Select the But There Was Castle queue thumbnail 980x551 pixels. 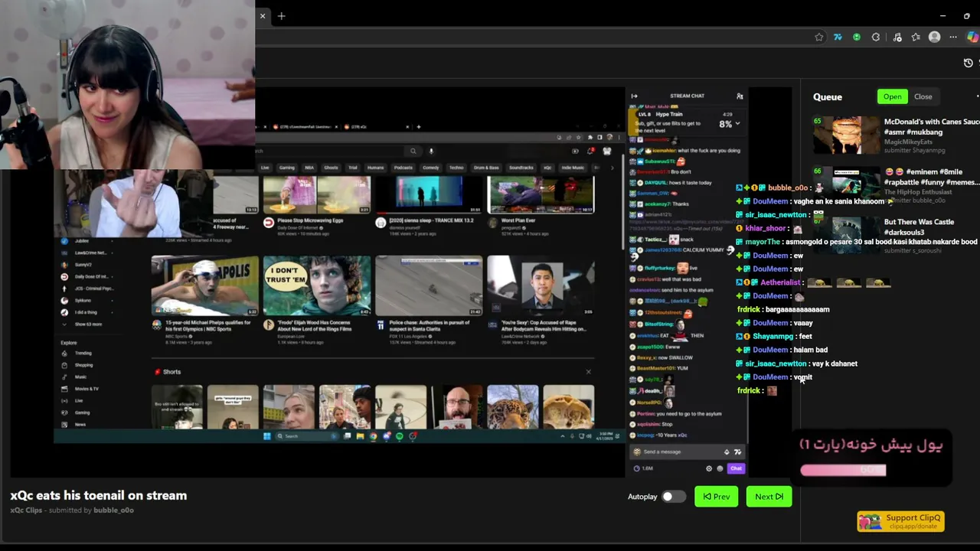click(846, 236)
